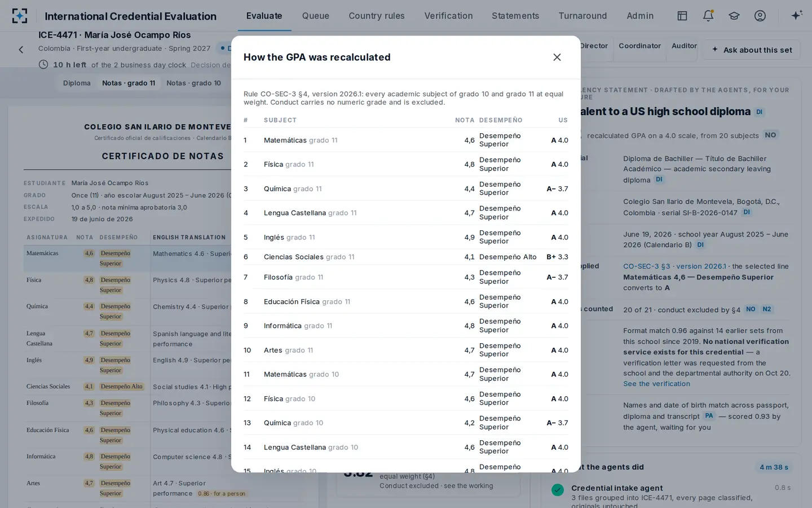This screenshot has width=812, height=508.
Task: Go back using the left chevron
Action: (21, 50)
